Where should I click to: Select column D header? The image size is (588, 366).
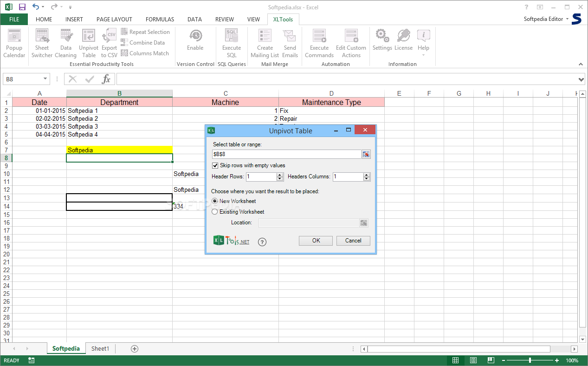331,93
